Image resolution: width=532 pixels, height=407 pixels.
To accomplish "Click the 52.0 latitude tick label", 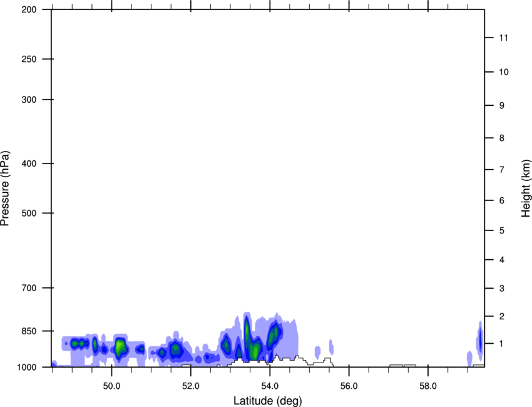I will [x=191, y=386].
